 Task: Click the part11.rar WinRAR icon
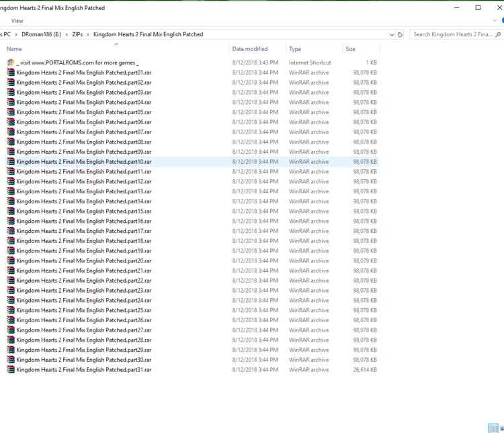(x=11, y=172)
